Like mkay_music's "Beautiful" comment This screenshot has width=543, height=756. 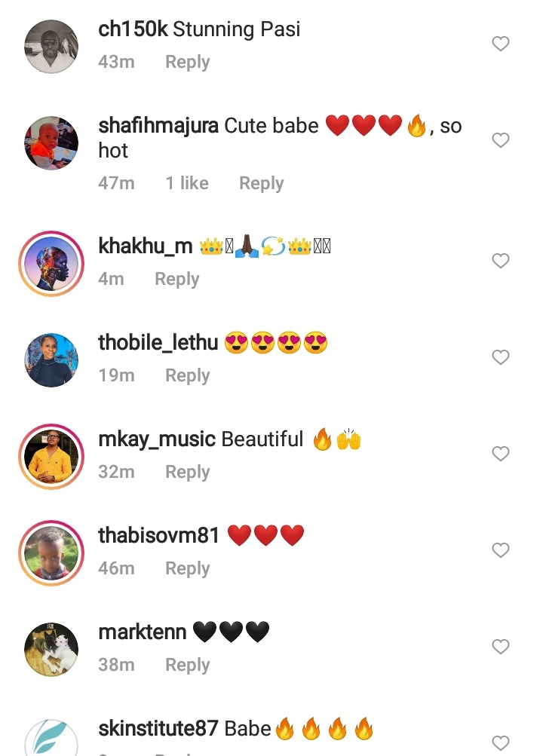(x=501, y=454)
